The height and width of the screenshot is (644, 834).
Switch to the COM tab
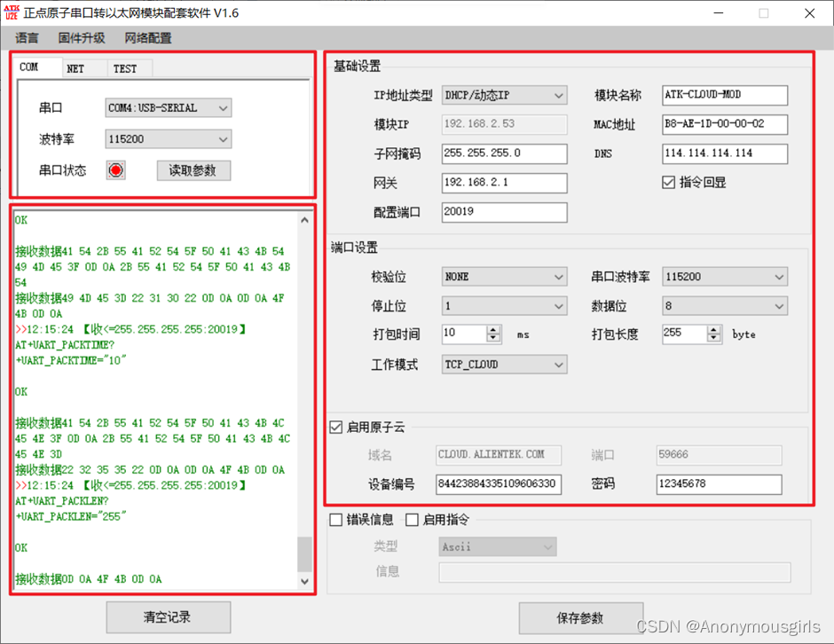(36, 67)
